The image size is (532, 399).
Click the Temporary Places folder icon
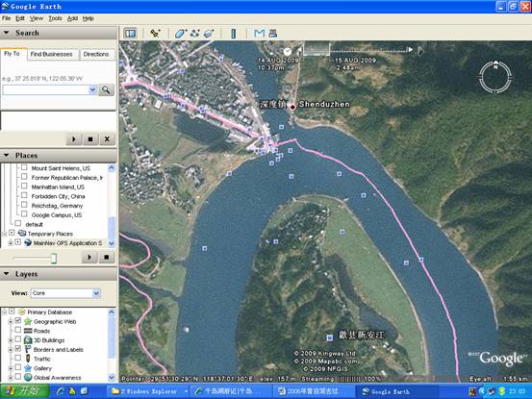pyautogui.click(x=22, y=234)
